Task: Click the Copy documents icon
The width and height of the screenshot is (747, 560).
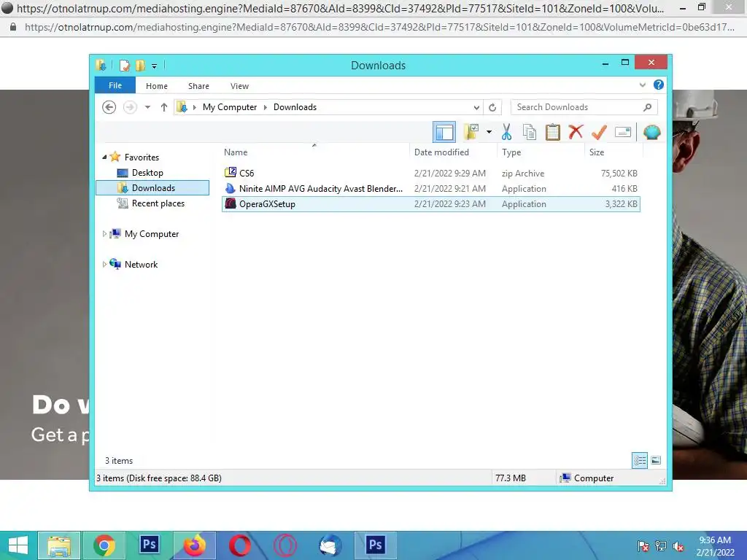Action: pos(530,132)
